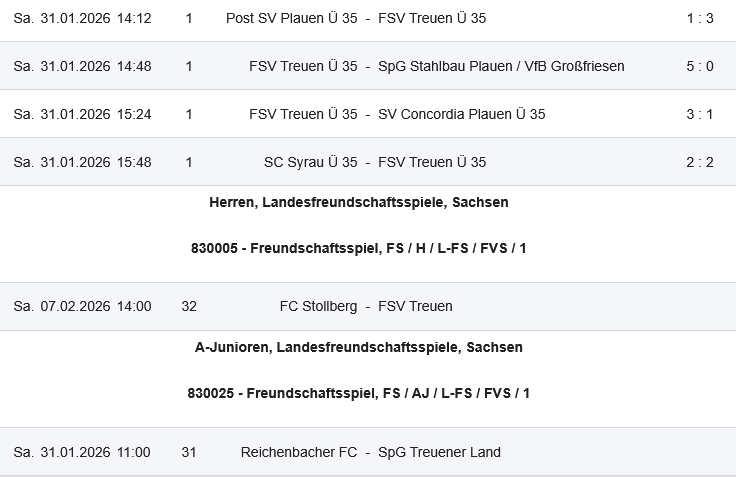The width and height of the screenshot is (736, 477).
Task: Click the Reichenbacher FC team name
Action: [299, 452]
